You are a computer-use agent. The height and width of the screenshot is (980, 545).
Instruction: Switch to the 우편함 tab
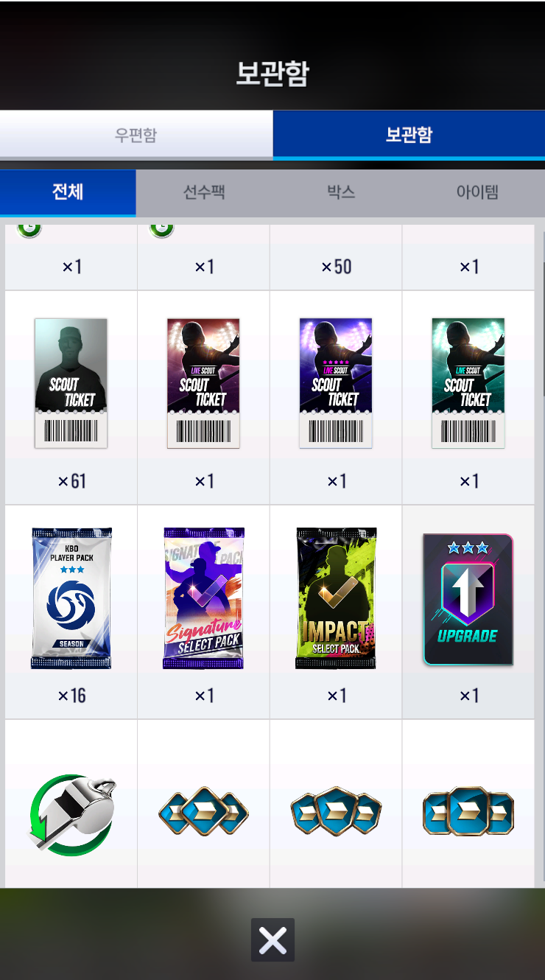(136, 135)
